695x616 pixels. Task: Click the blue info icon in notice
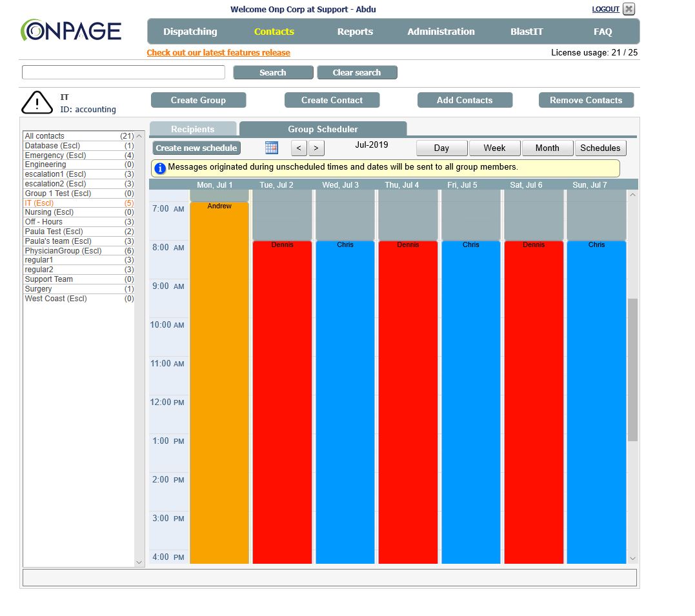click(x=159, y=168)
